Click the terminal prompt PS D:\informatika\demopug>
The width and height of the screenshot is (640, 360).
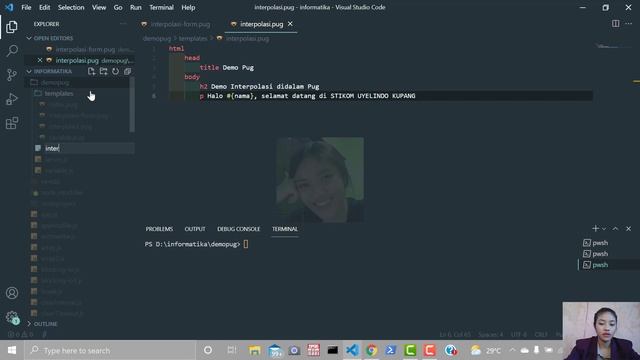tap(192, 244)
